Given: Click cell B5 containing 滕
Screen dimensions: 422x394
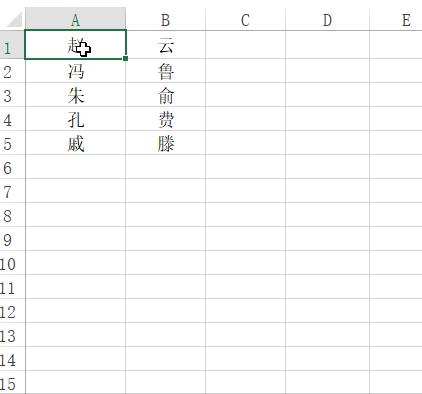Looking at the screenshot, I should pyautogui.click(x=166, y=143).
